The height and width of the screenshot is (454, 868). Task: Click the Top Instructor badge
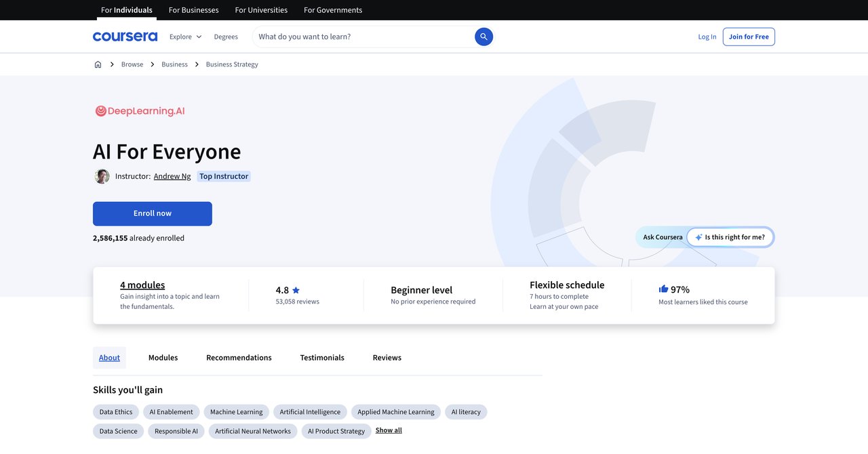(224, 176)
